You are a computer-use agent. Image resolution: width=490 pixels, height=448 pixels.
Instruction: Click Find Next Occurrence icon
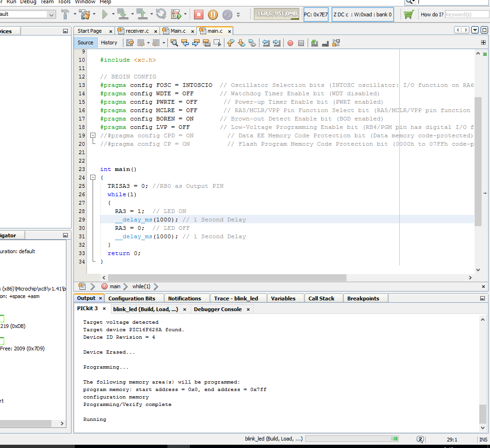[x=196, y=43]
